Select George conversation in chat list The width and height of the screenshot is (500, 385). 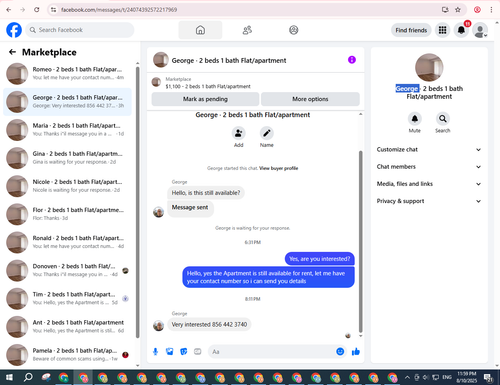click(67, 102)
